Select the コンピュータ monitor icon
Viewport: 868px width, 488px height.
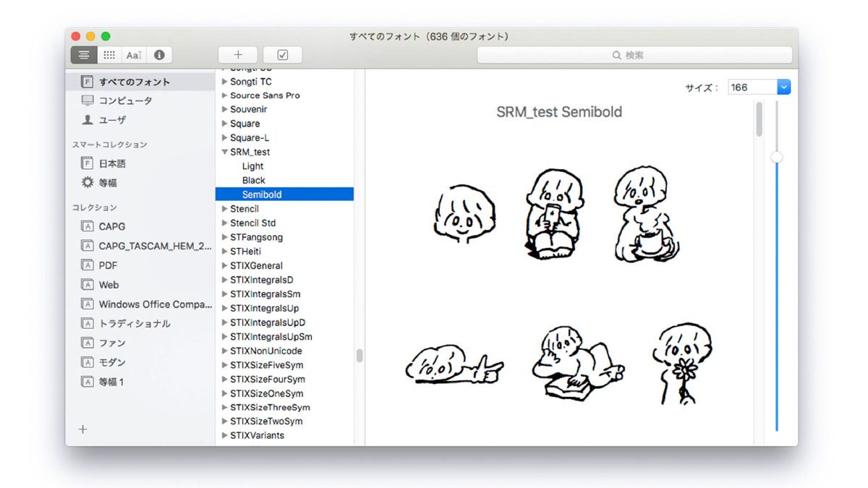click(88, 100)
